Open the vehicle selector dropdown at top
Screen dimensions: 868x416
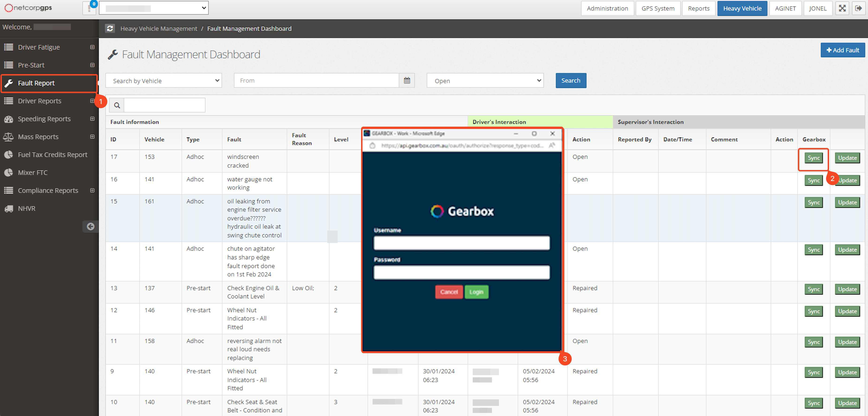pos(154,8)
